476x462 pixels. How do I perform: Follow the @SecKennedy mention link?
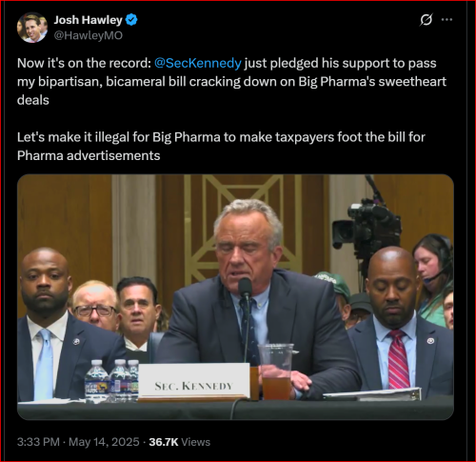click(198, 63)
